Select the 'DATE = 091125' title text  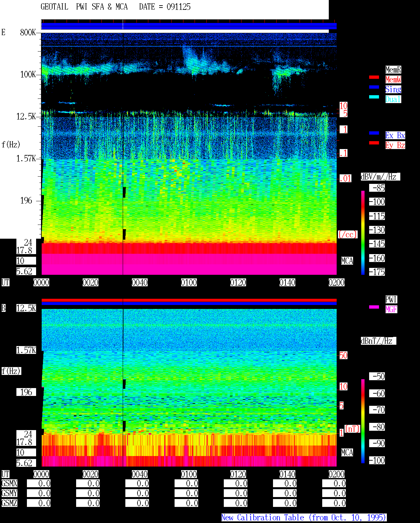click(x=165, y=7)
